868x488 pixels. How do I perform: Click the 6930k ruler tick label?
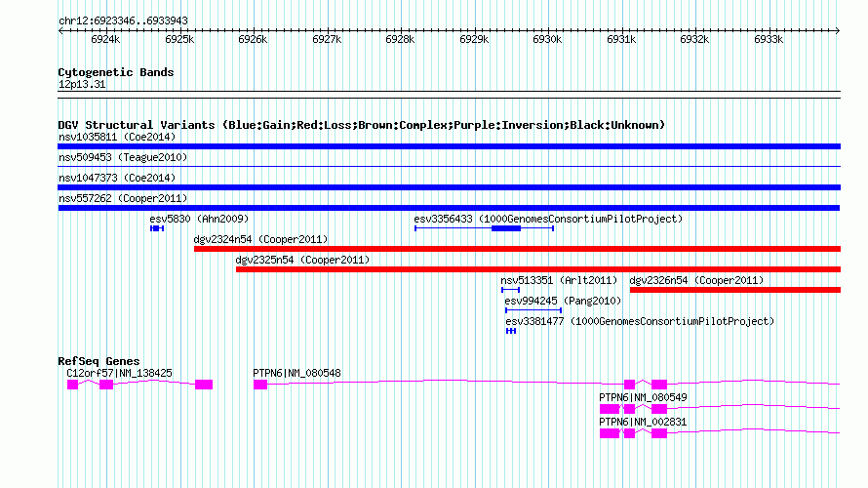coord(547,39)
